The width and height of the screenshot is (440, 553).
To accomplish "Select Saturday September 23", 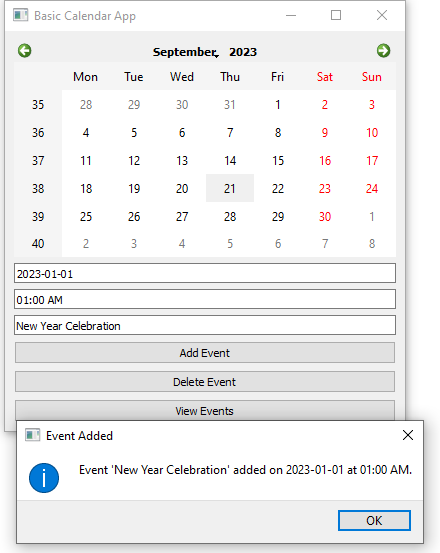I will tap(325, 188).
